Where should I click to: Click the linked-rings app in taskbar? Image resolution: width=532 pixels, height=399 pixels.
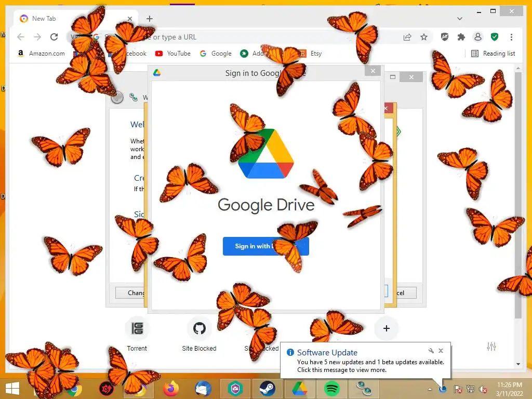point(364,389)
